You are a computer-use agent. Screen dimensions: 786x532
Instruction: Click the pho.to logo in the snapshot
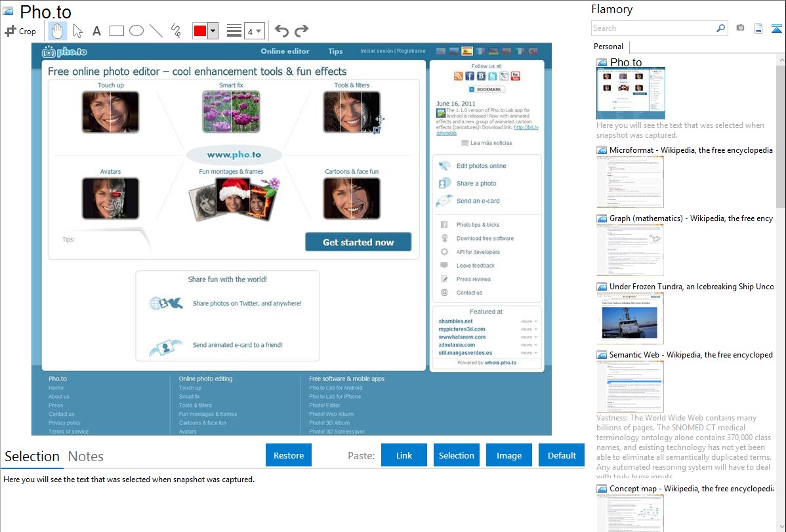pos(65,51)
